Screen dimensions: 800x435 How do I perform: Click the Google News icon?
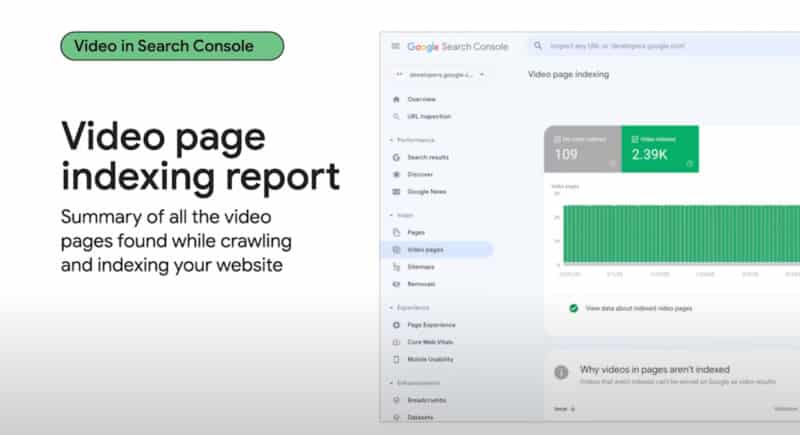(x=397, y=191)
